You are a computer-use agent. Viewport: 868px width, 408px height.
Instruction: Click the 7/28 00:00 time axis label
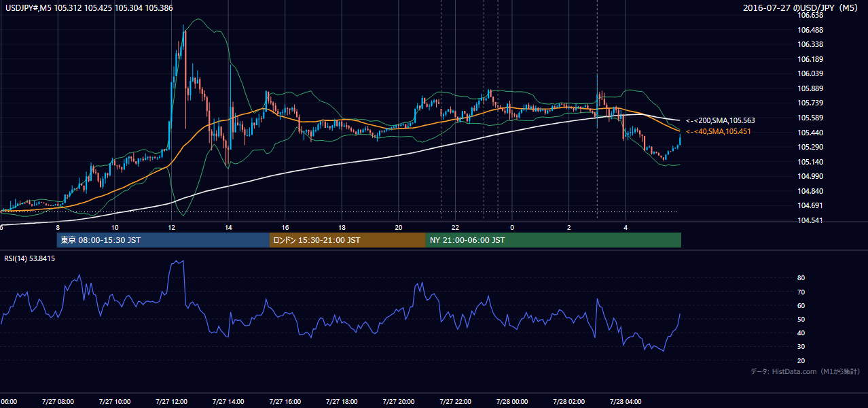click(512, 401)
